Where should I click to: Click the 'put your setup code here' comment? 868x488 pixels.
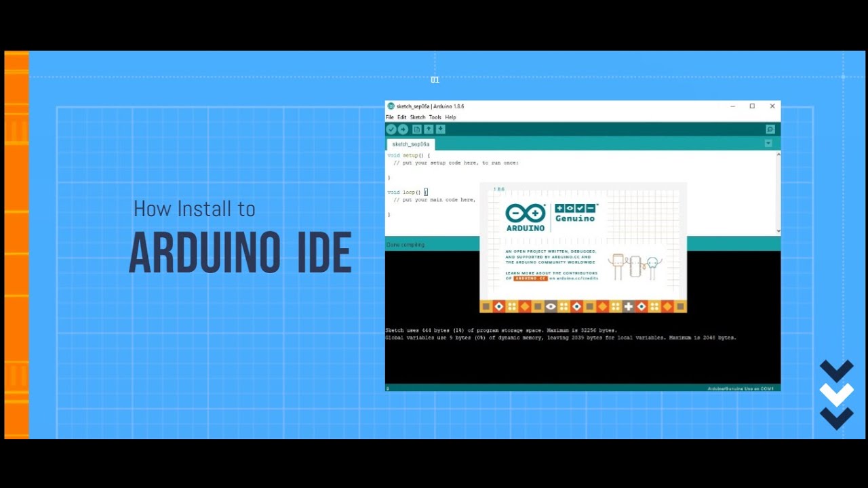(x=456, y=163)
